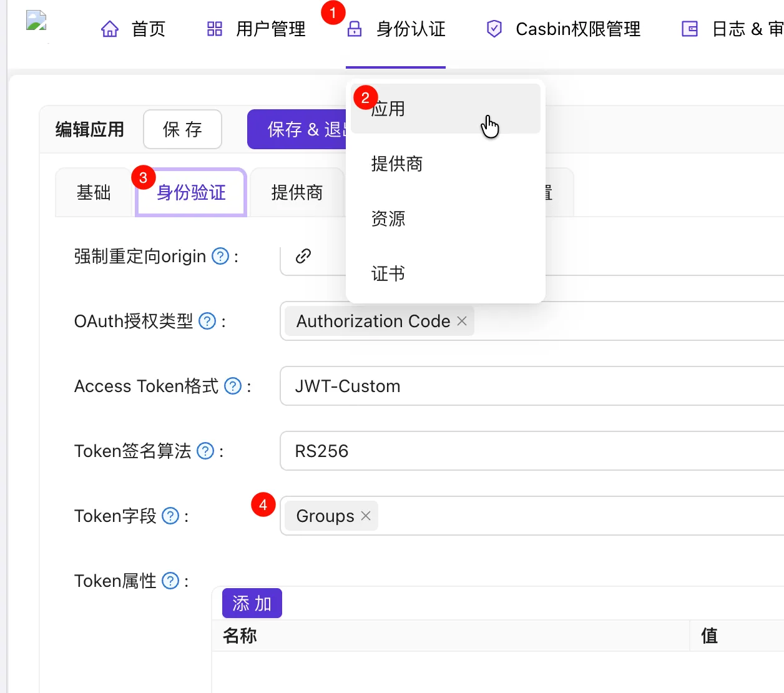Open the Token签名算法 dropdown showing RS256
784x693 pixels.
click(x=531, y=451)
